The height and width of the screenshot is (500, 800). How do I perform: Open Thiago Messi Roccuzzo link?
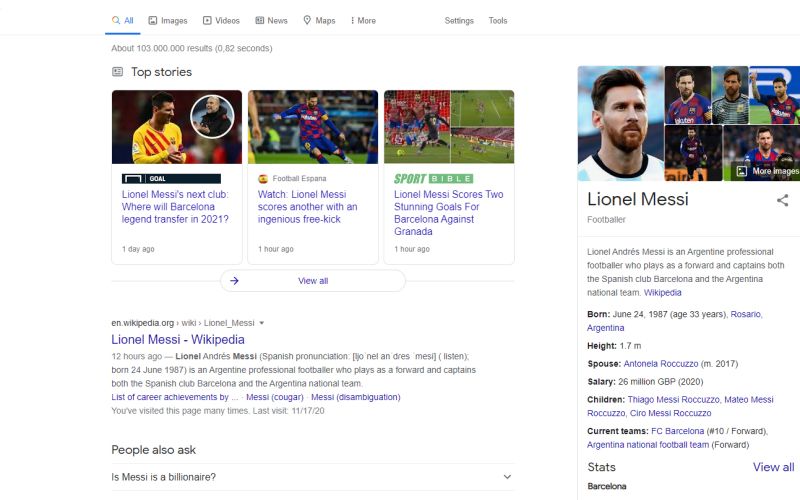(673, 399)
